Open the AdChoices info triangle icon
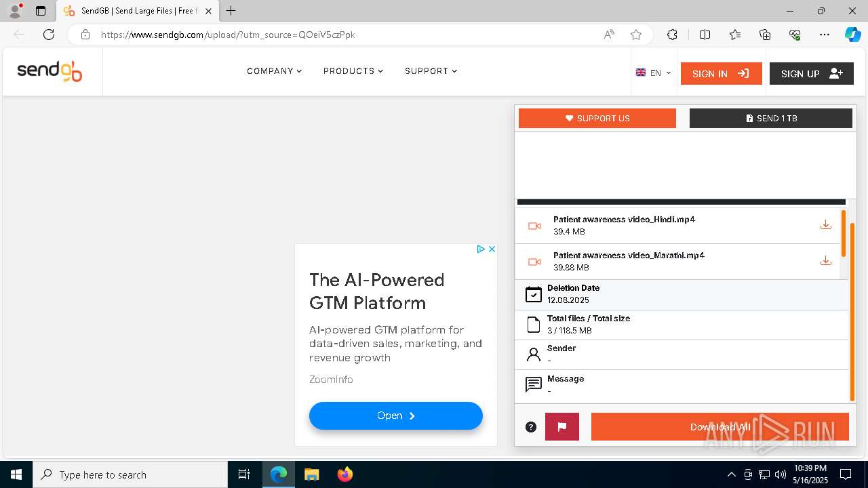 [480, 249]
